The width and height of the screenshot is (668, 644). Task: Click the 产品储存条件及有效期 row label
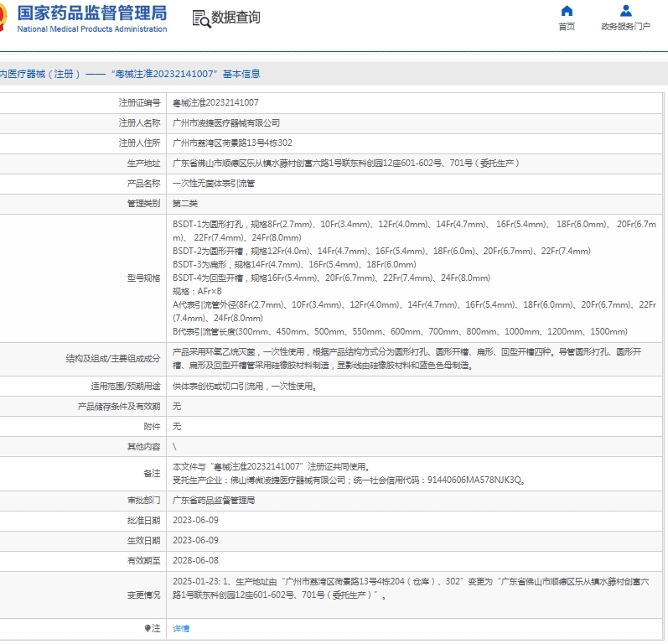pyautogui.click(x=119, y=407)
